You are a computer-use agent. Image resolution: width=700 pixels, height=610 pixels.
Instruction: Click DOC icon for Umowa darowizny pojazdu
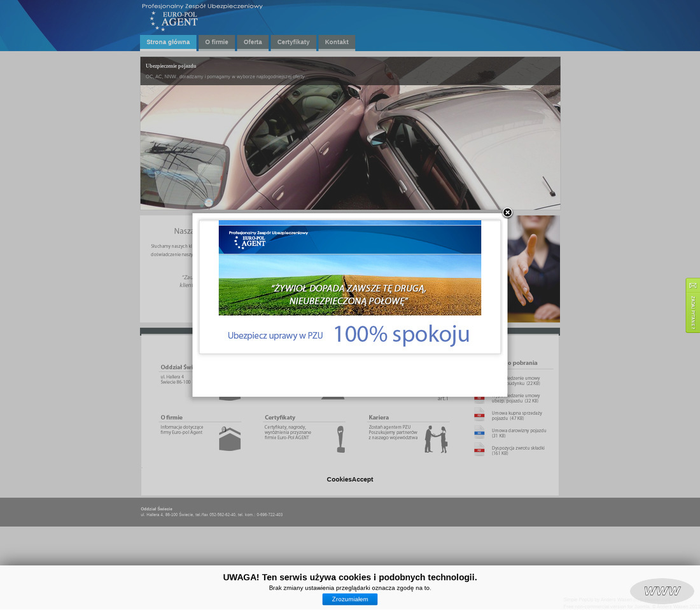[x=479, y=432]
